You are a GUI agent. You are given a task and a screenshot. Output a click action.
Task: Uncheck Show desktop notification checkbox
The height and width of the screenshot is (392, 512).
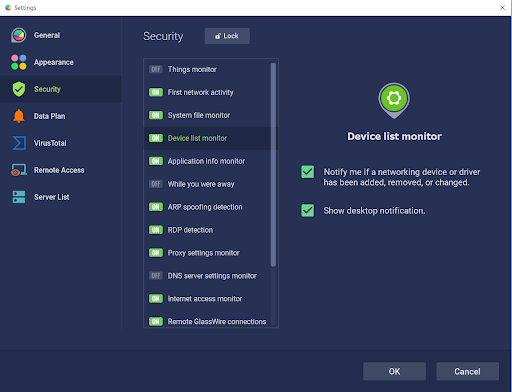pyautogui.click(x=307, y=210)
